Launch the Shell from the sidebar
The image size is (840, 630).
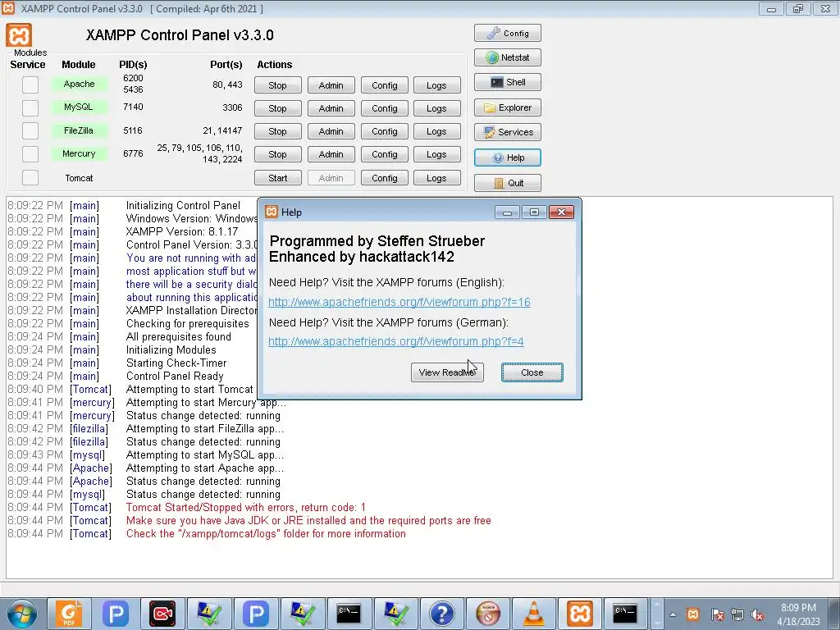[x=507, y=82]
